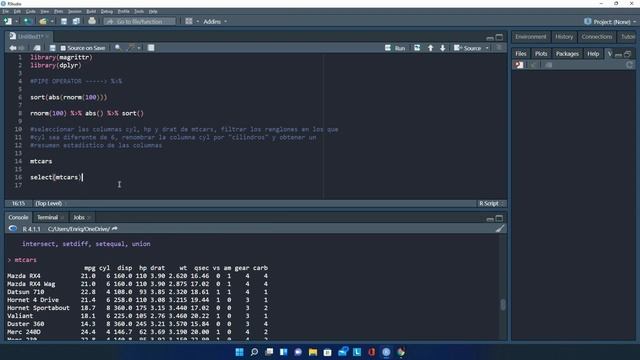Refresh the viewer pane
The width and height of the screenshot is (640, 360).
pyautogui.click(x=629, y=65)
